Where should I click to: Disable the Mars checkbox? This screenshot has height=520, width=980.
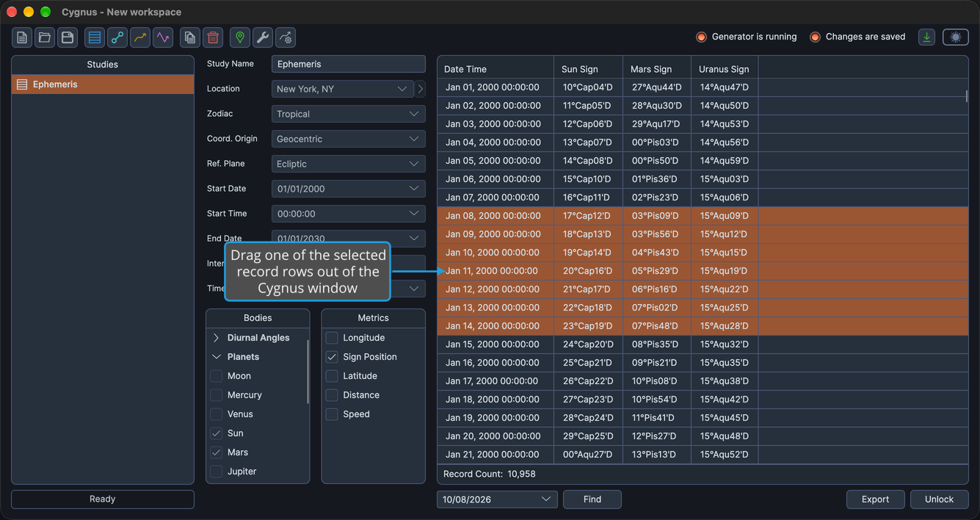click(217, 452)
